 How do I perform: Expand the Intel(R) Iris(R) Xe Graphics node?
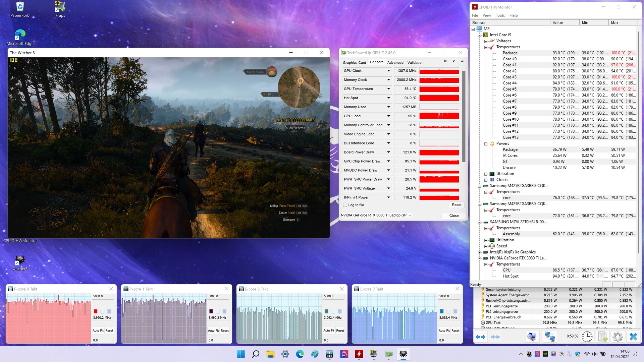click(479, 252)
